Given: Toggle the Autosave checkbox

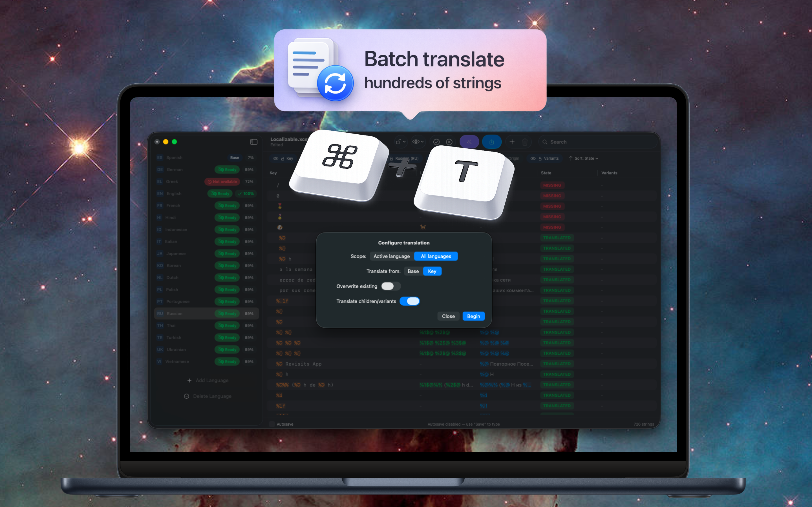Looking at the screenshot, I should [x=272, y=424].
